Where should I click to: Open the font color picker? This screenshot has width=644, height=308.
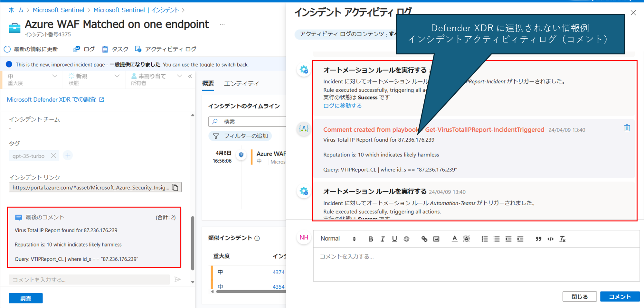[454, 239]
